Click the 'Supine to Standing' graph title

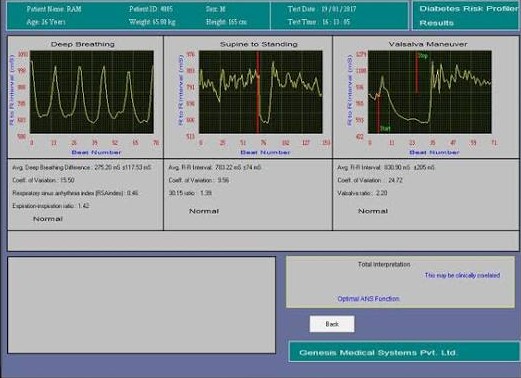pos(259,44)
